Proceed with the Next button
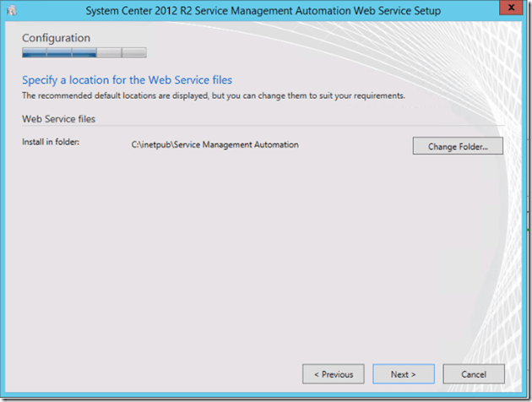The height and width of the screenshot is (402, 532). click(404, 374)
